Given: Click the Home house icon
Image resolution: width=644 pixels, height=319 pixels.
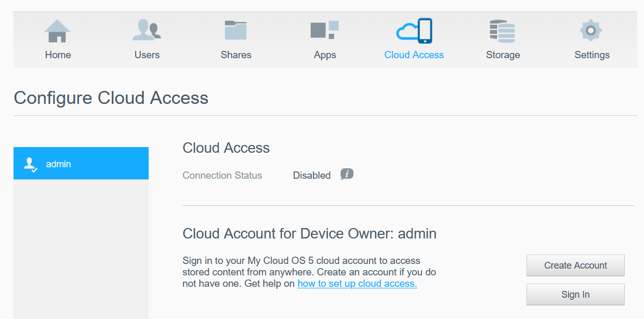Looking at the screenshot, I should pyautogui.click(x=57, y=31).
